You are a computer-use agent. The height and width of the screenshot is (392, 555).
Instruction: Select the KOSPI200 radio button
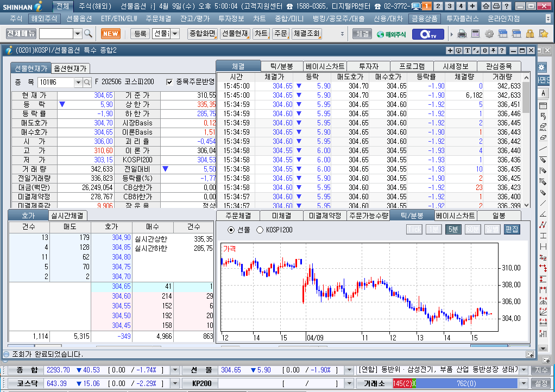[x=260, y=230]
